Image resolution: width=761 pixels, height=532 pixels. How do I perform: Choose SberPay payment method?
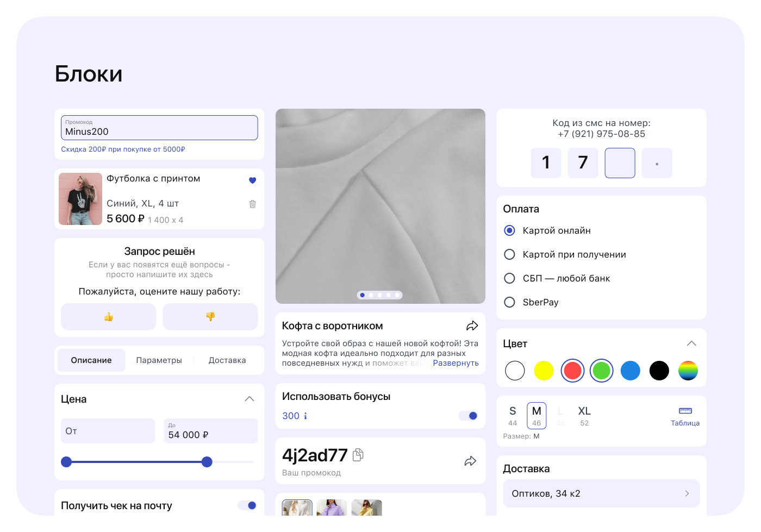(x=509, y=302)
